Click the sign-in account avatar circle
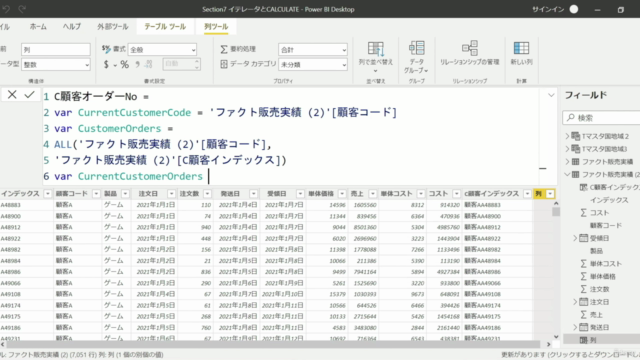This screenshot has height=360, width=640. pyautogui.click(x=574, y=9)
